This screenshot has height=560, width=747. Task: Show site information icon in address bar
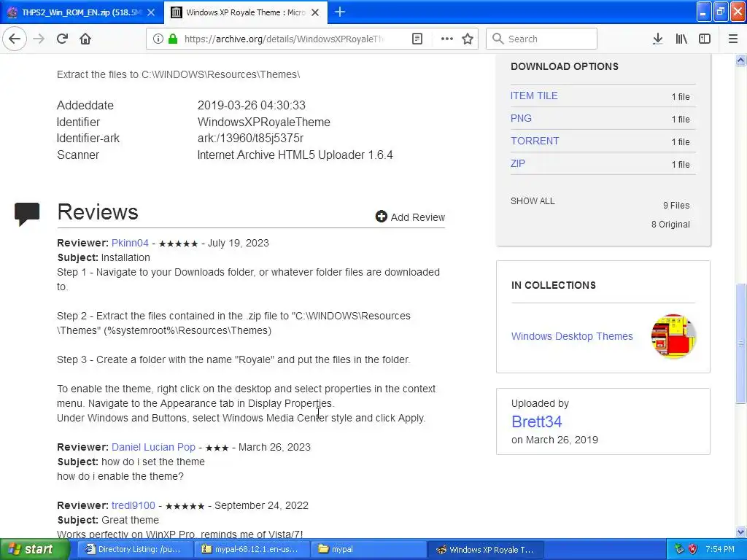(158, 39)
